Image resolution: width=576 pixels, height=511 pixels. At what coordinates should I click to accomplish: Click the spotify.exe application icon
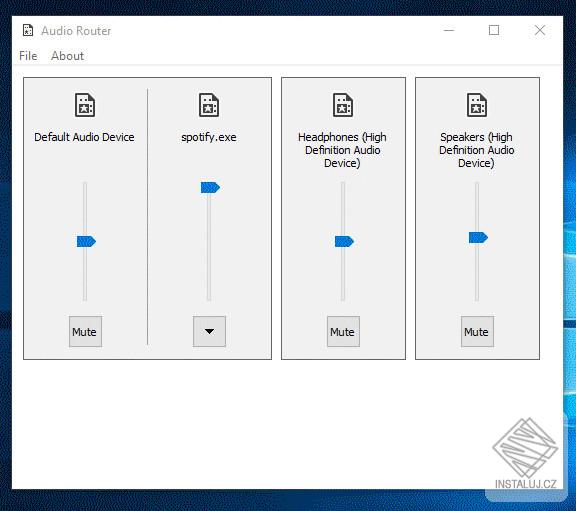click(209, 105)
